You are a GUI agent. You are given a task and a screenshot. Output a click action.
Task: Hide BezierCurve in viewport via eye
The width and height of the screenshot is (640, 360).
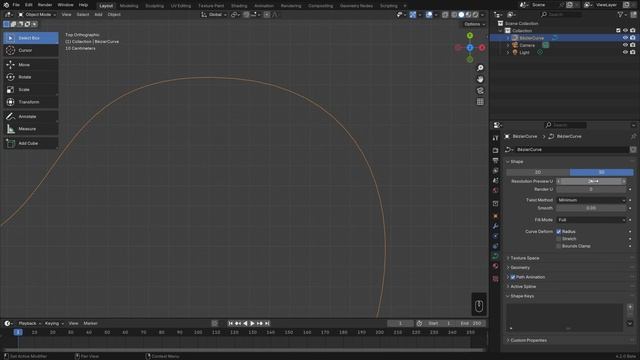pyautogui.click(x=625, y=38)
